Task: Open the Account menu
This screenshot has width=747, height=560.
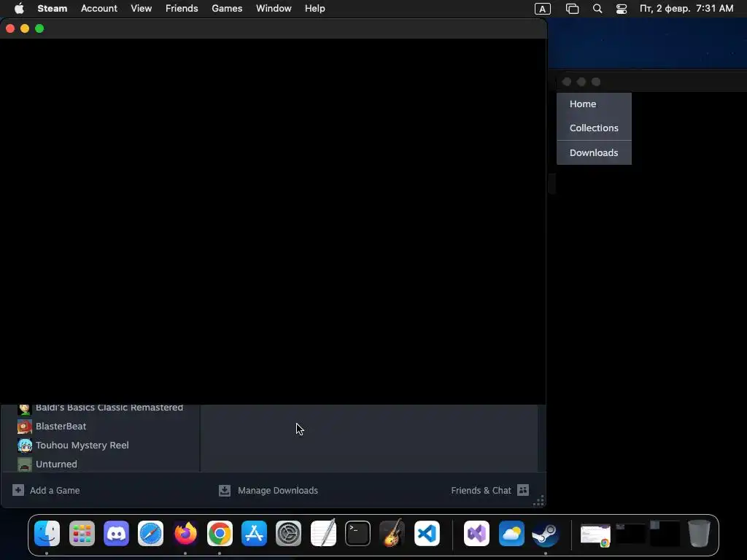Action: pos(99,8)
